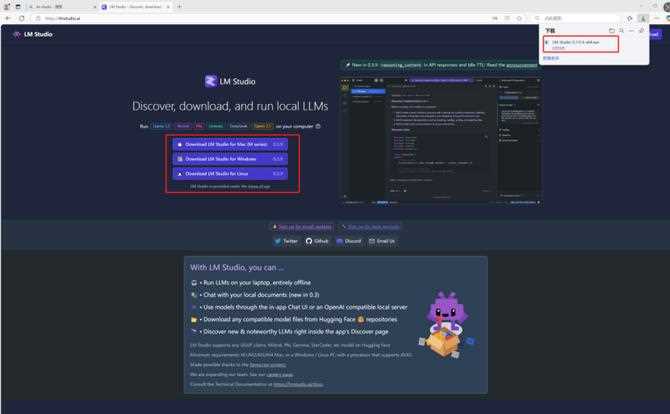670x414 pixels.
Task: Reload the page with refresh icon
Action: coord(22,18)
